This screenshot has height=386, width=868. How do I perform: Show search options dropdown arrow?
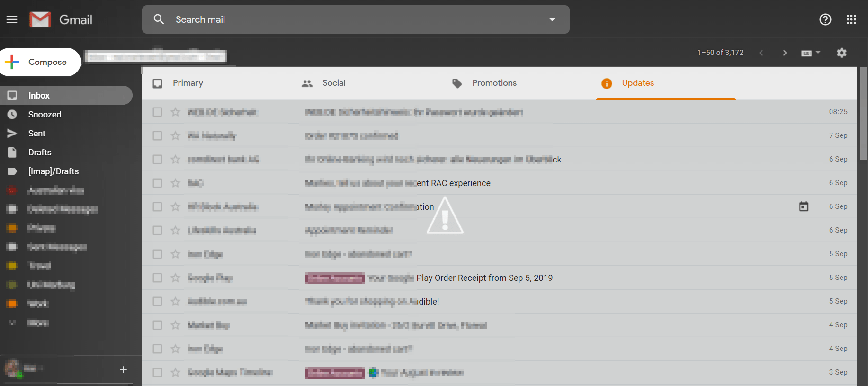552,19
